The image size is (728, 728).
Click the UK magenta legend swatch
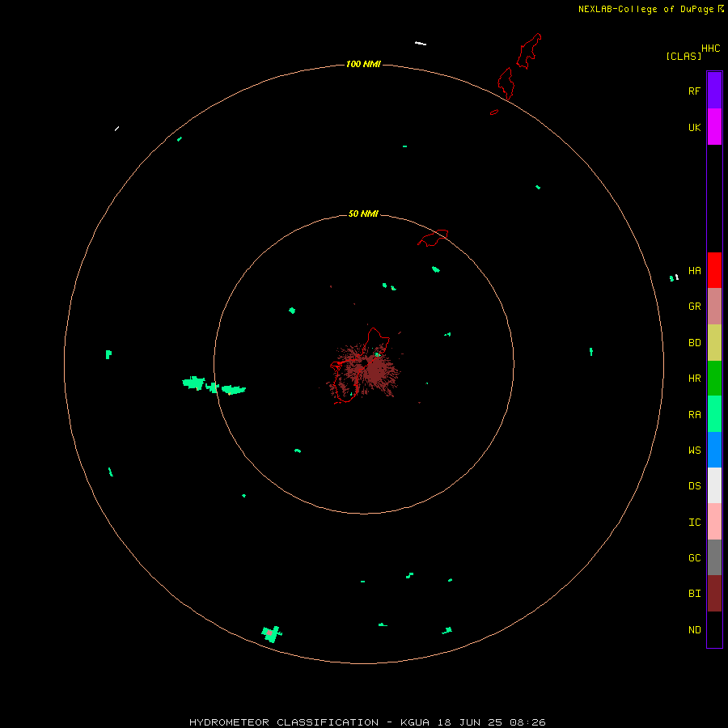click(x=714, y=126)
